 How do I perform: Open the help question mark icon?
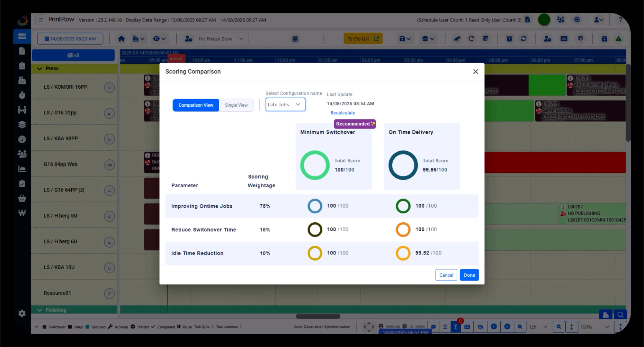point(620,20)
